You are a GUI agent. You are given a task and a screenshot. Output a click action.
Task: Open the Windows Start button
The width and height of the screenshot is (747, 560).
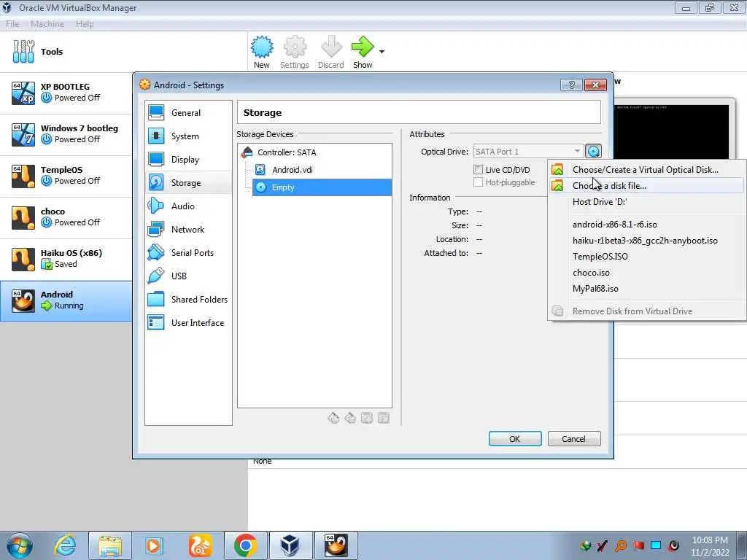[20, 545]
